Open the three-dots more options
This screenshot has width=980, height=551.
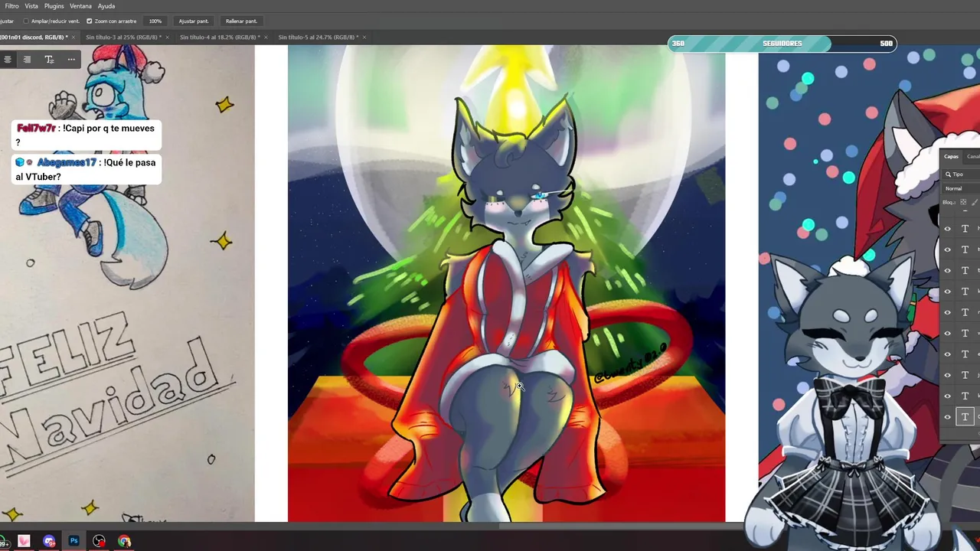pos(71,59)
